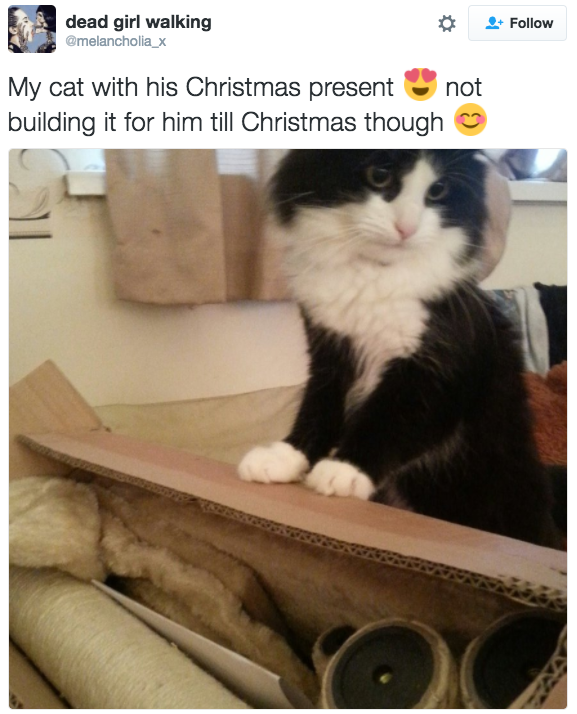Open dead girl walking's profile avatar
The height and width of the screenshot is (714, 577).
click(32, 29)
